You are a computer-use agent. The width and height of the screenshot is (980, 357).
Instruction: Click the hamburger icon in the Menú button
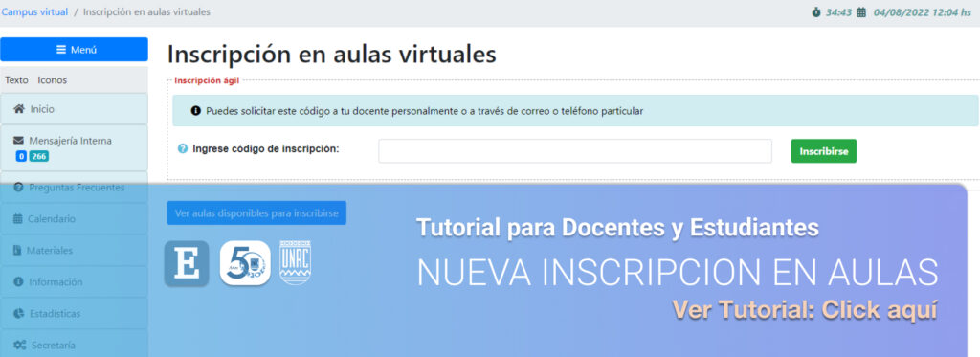(61, 50)
